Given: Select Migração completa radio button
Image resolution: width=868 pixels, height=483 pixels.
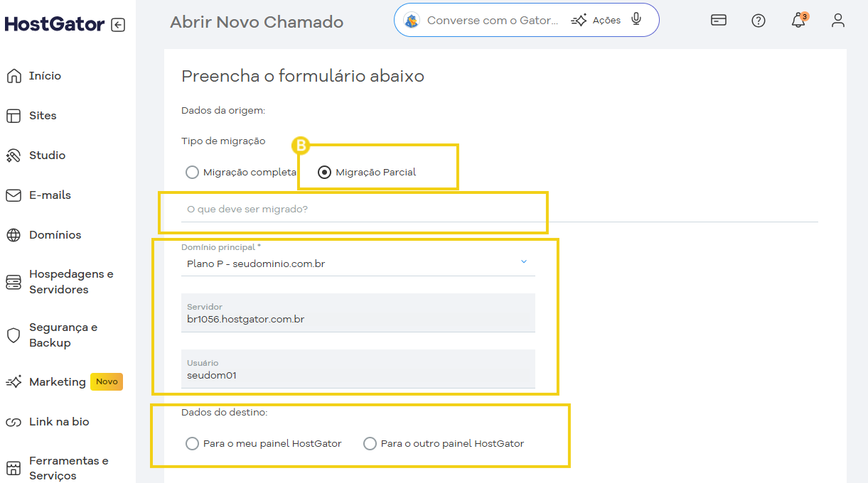Looking at the screenshot, I should click(x=192, y=173).
